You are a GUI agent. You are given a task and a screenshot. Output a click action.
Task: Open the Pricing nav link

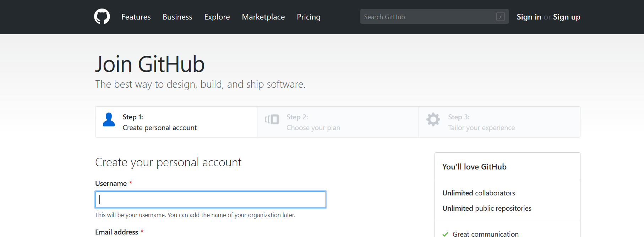(x=309, y=17)
